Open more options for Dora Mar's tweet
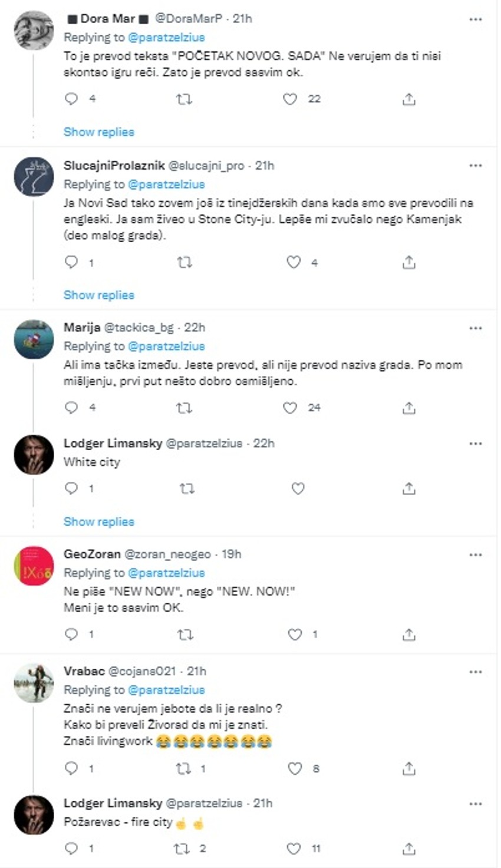Screen dimensions: 501x868 click(x=476, y=19)
